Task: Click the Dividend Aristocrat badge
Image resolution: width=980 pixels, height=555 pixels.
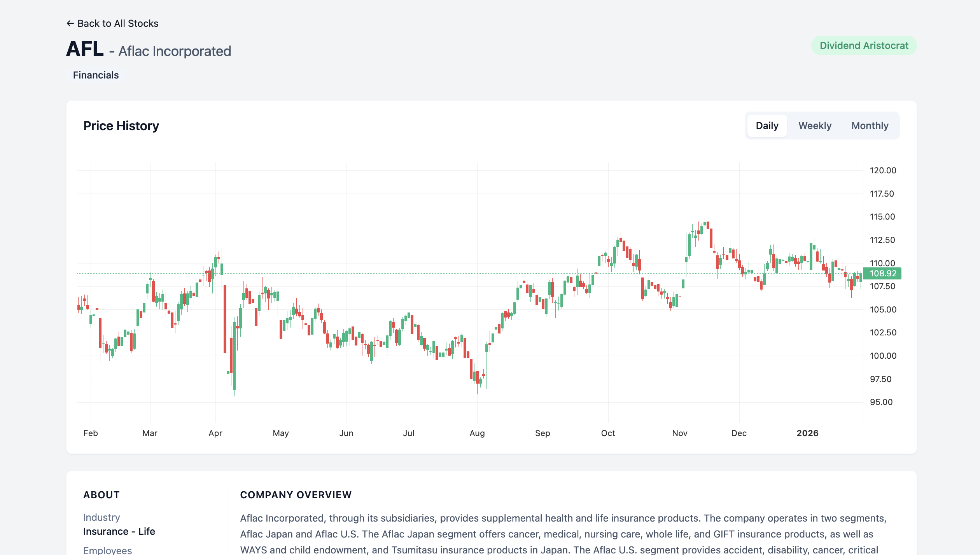Action: click(x=864, y=45)
